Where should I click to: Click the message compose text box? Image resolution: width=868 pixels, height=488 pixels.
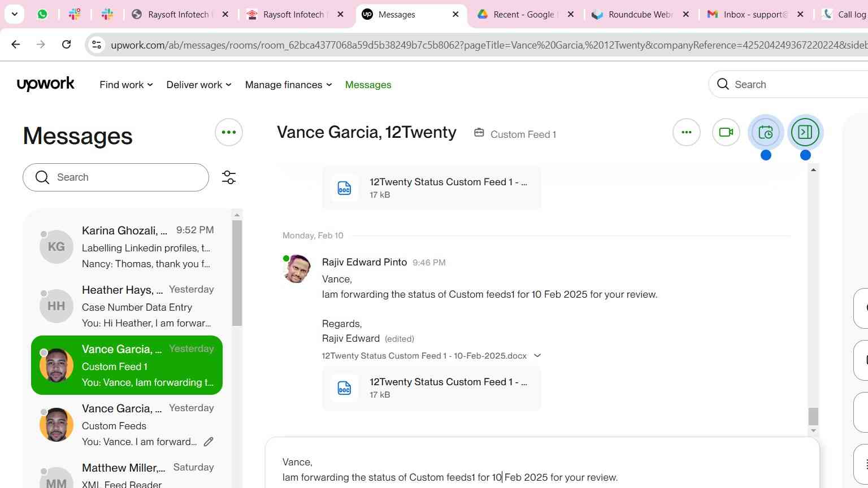(542, 470)
